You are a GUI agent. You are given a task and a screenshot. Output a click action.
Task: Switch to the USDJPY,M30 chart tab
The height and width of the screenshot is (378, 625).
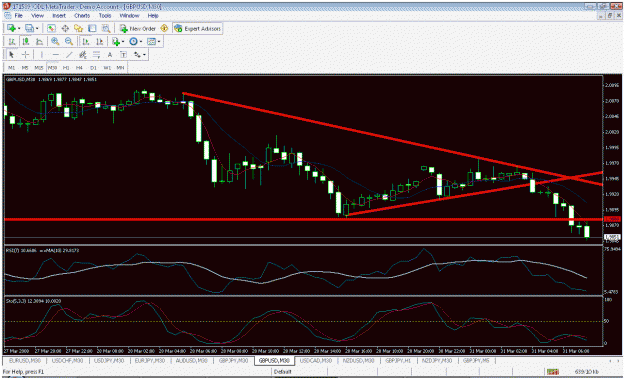click(109, 360)
